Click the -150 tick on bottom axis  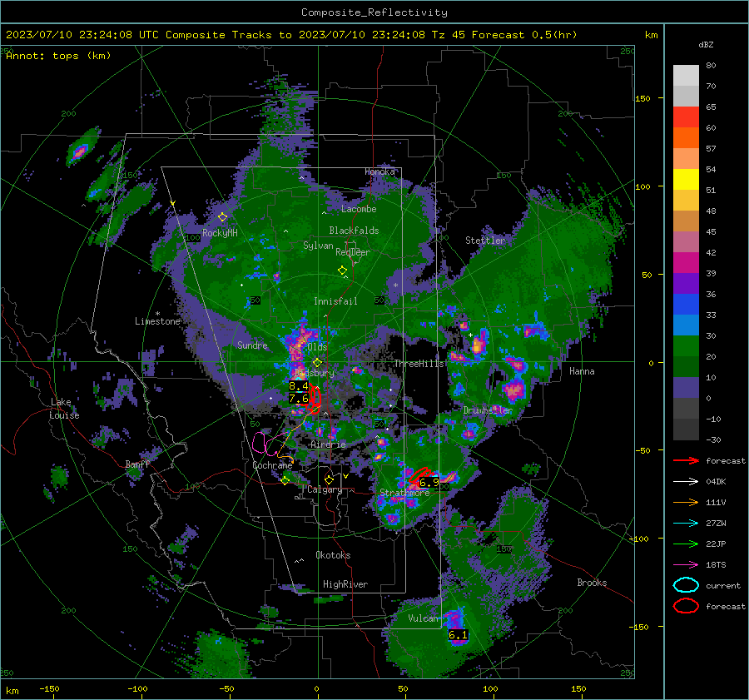coord(49,688)
